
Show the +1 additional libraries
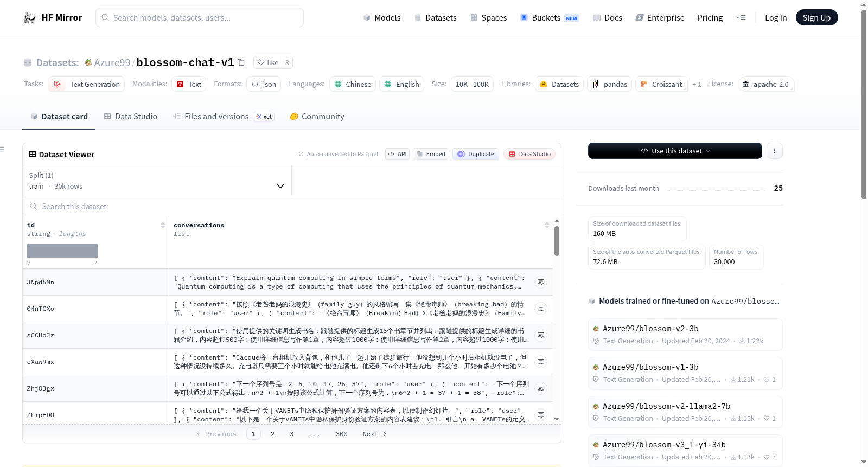697,84
